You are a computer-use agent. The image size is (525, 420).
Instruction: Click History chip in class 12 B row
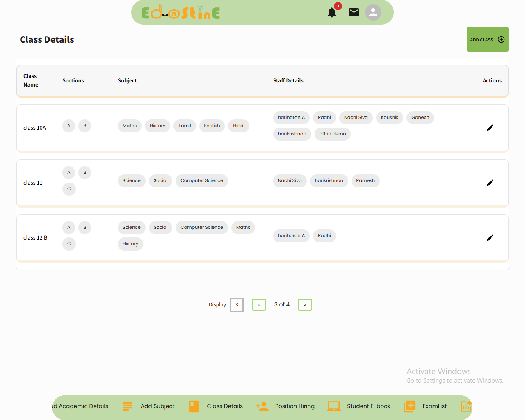click(130, 244)
